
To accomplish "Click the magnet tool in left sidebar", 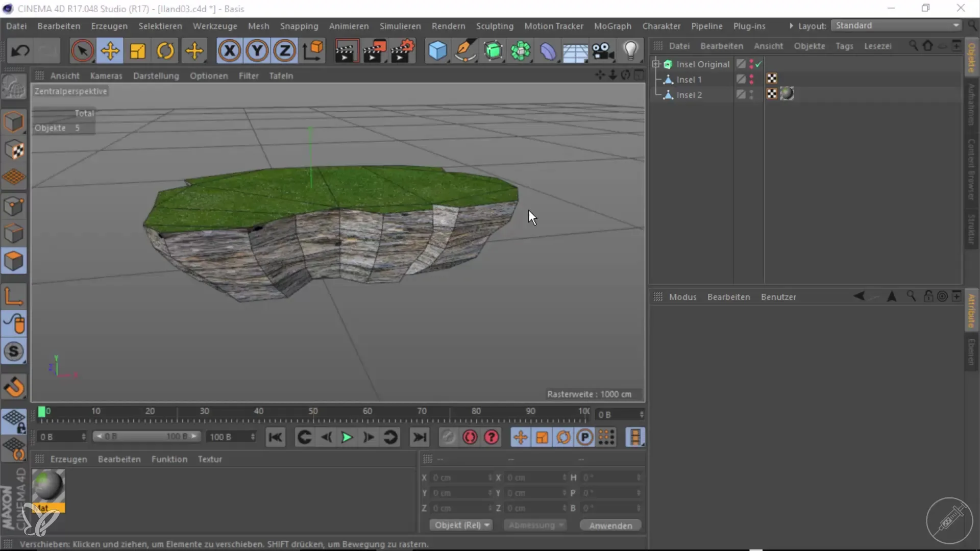I will pos(14,387).
